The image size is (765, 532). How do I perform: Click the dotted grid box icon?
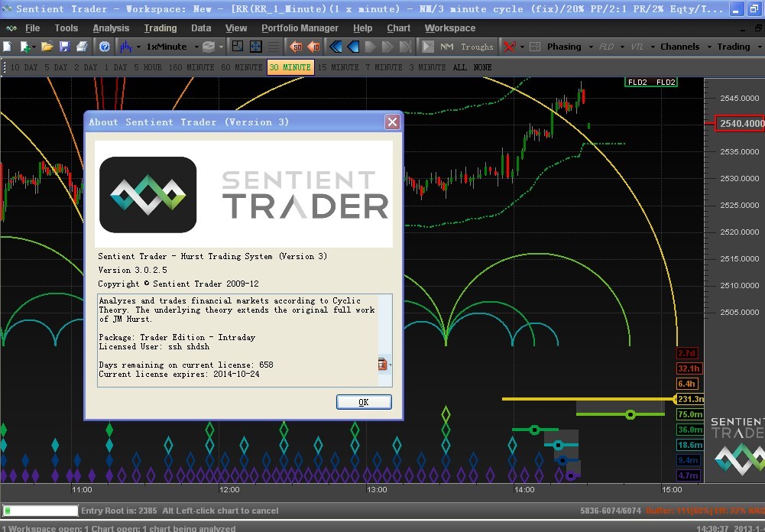coord(535,47)
